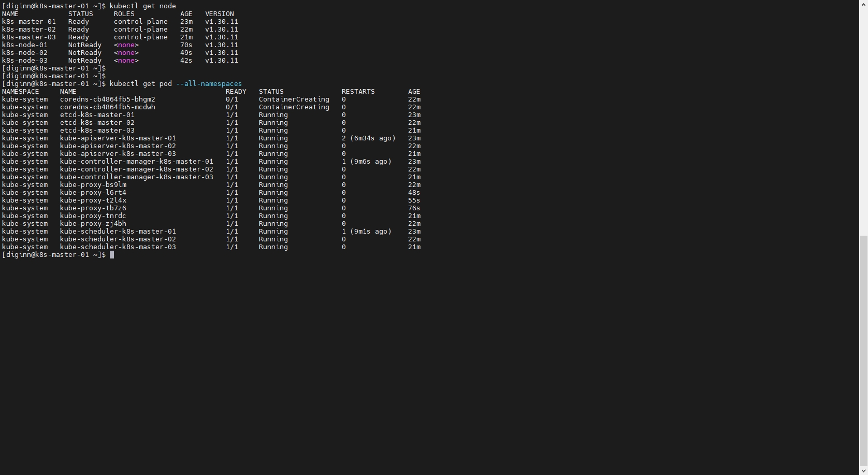Click the VERSION column header in node table
This screenshot has width=868, height=475.
tap(219, 14)
